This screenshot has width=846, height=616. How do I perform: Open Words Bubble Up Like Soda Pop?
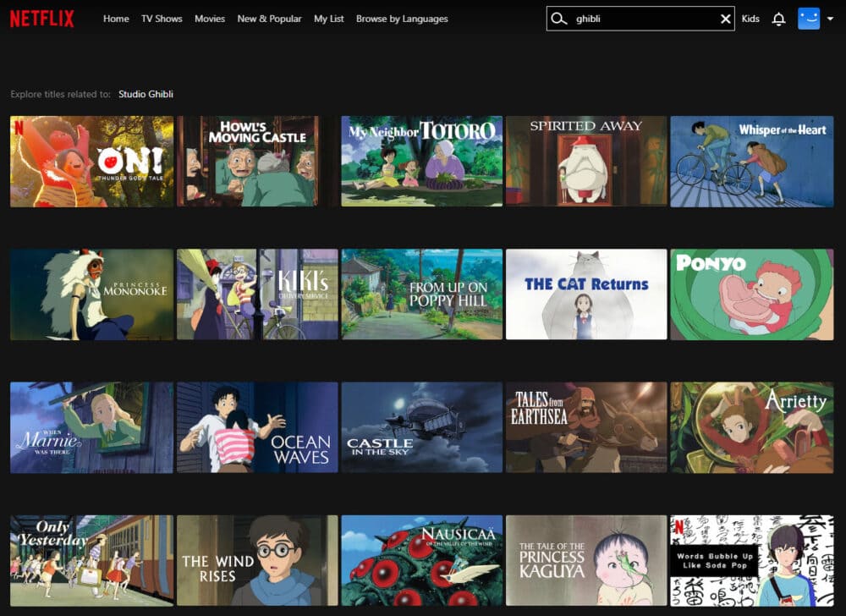751,560
